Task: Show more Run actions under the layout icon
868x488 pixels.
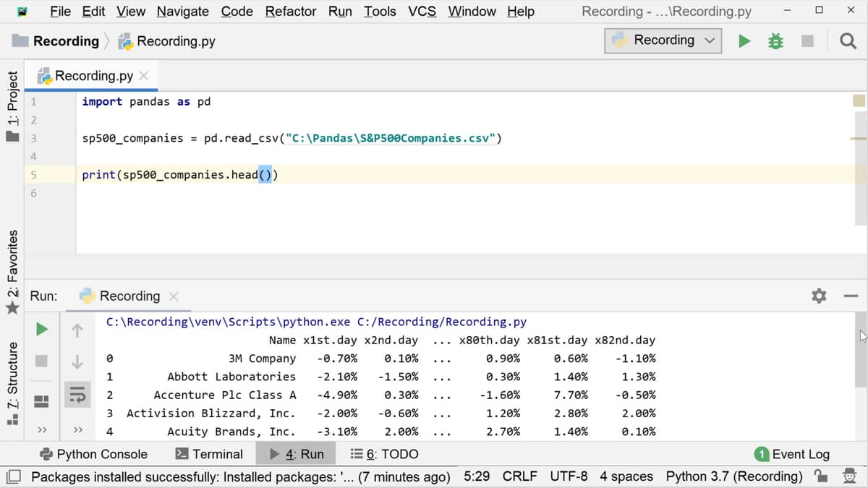Action: (42, 429)
